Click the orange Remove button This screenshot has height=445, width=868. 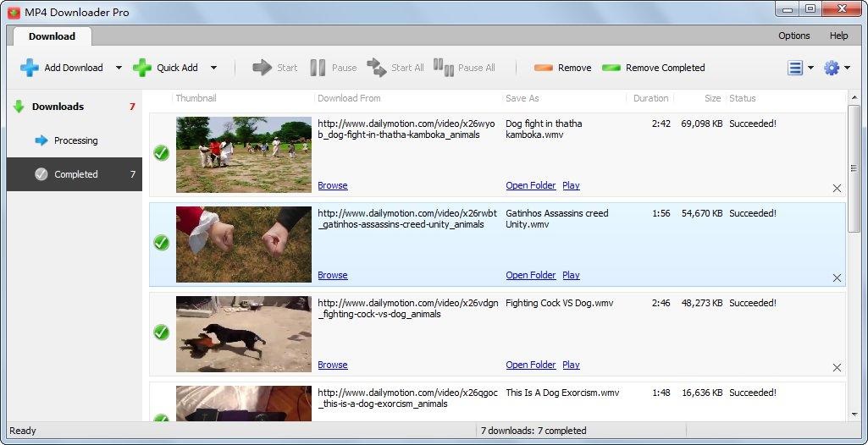(x=562, y=68)
